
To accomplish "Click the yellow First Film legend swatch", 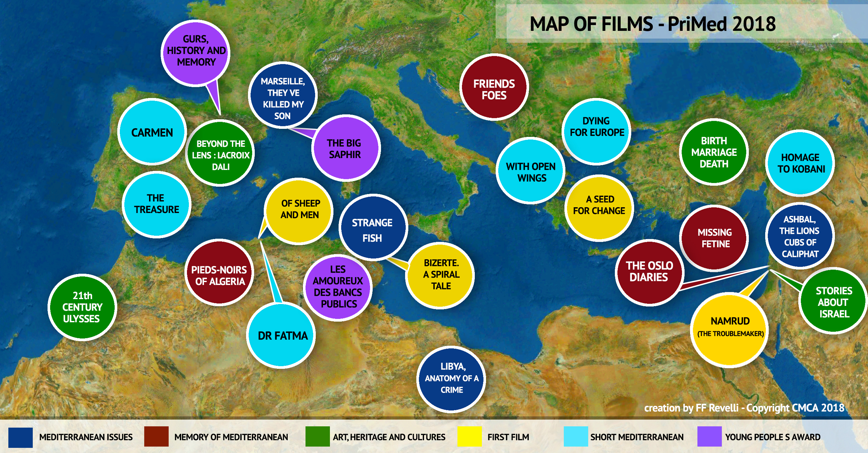I will (x=469, y=437).
